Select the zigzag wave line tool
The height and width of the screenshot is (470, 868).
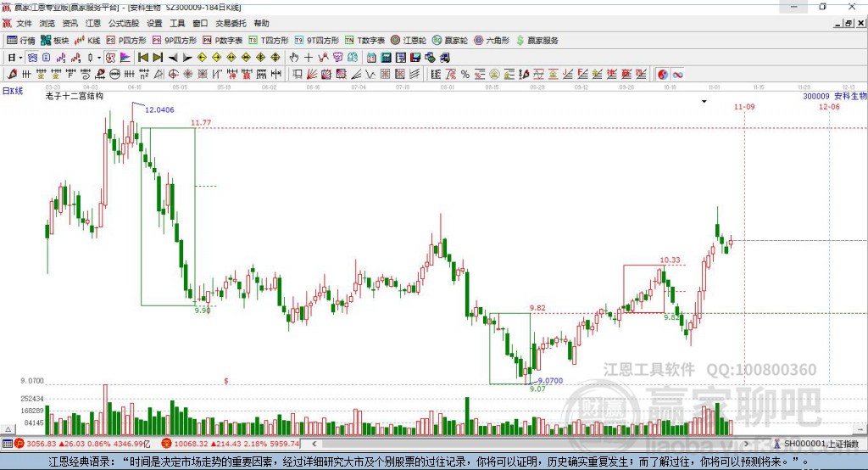[x=370, y=74]
